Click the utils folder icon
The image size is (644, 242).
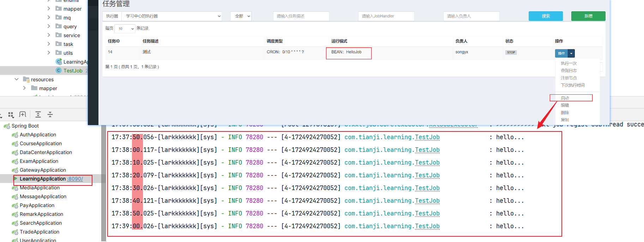click(x=59, y=53)
